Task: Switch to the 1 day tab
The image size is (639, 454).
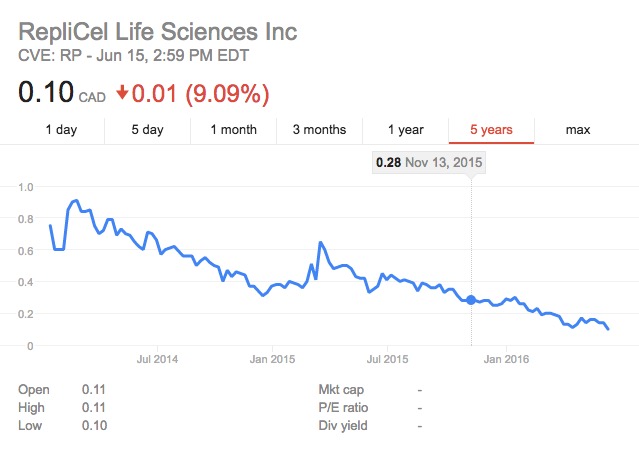Action: [61, 130]
